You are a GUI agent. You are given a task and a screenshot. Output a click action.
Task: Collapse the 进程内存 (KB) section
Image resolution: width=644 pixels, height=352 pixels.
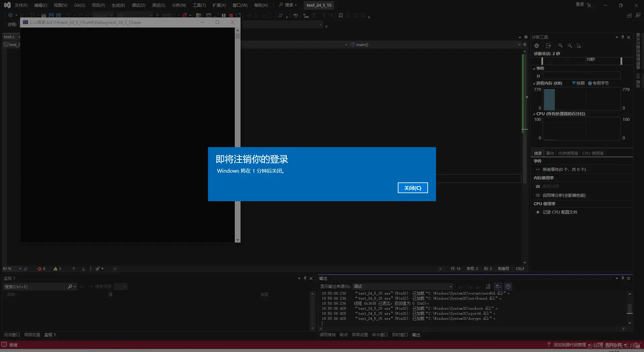tap(534, 83)
